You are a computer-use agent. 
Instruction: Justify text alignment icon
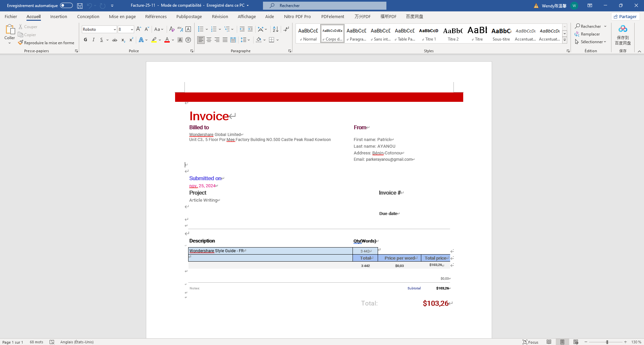[x=225, y=40]
